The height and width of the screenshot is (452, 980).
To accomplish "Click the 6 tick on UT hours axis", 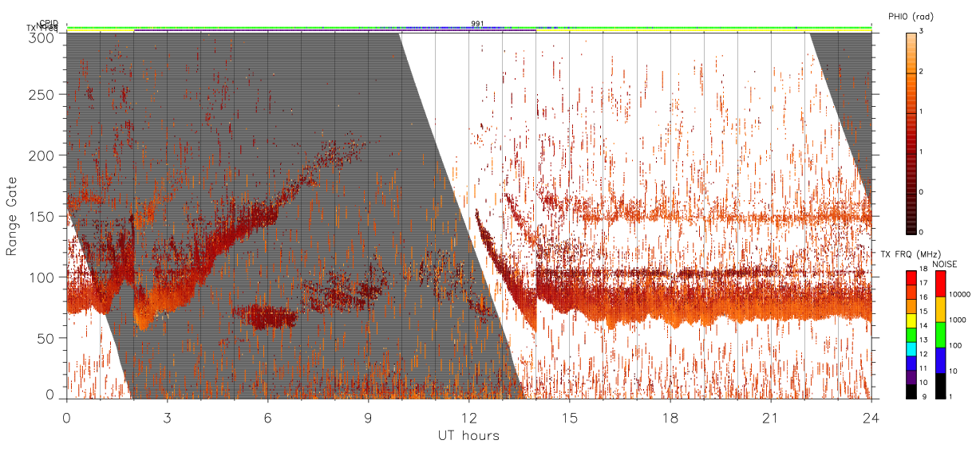I will (267, 417).
